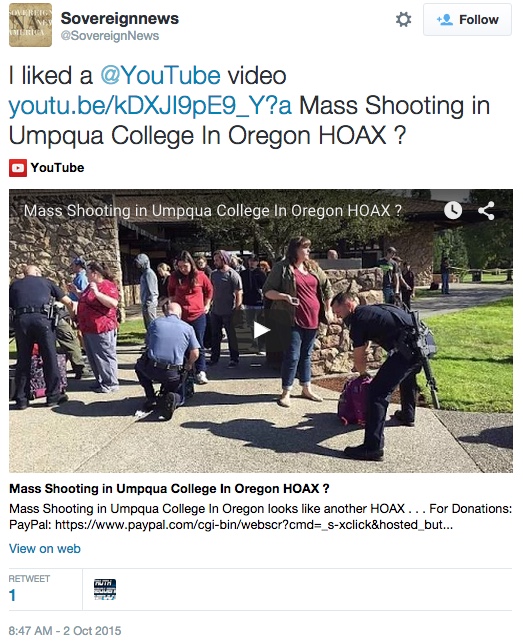
Task: Click the Watch Later clock icon
Action: (453, 210)
